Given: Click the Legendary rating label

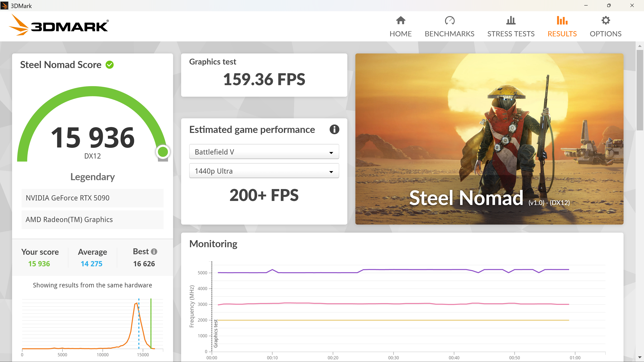Looking at the screenshot, I should tap(93, 177).
